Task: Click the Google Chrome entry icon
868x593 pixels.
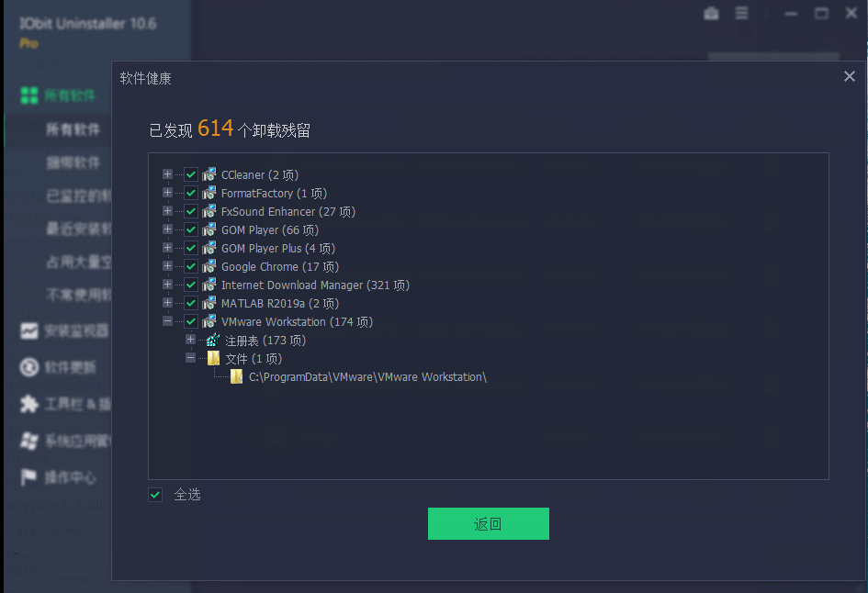Action: coord(209,266)
